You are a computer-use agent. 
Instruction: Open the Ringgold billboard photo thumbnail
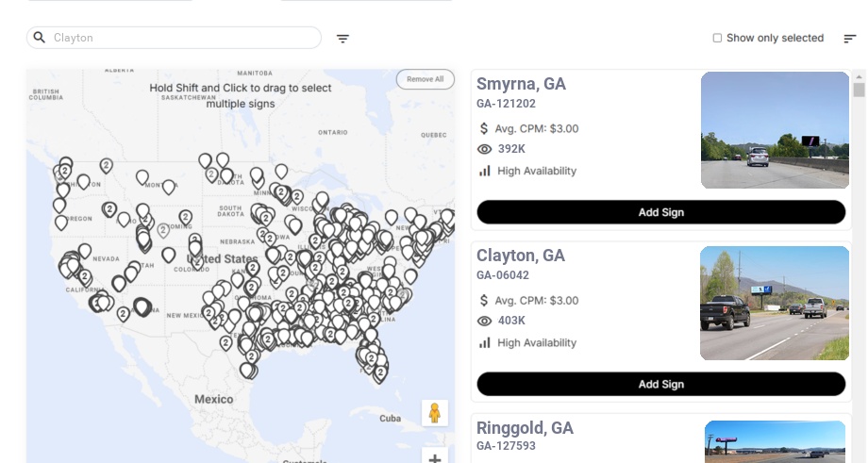coord(776,441)
